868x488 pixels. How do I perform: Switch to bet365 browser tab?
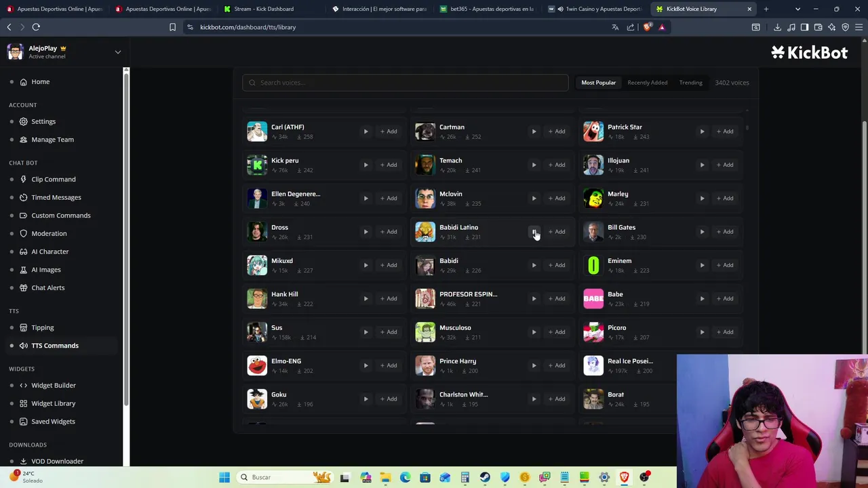(488, 9)
